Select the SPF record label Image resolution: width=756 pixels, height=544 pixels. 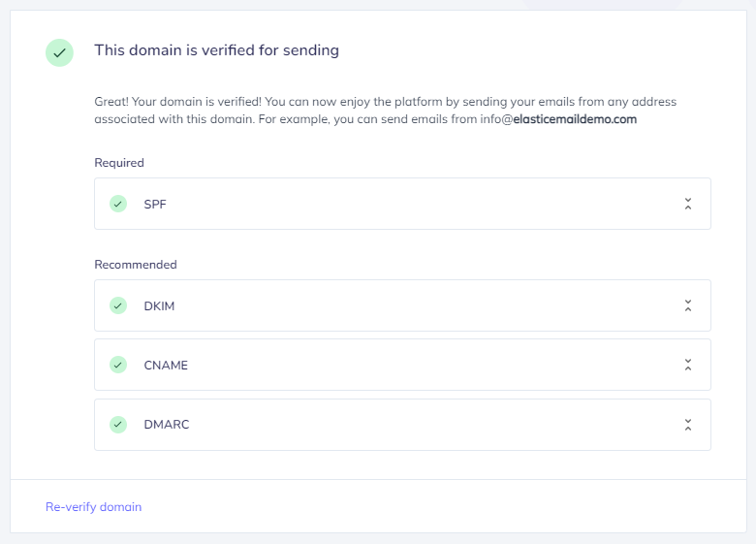(155, 205)
